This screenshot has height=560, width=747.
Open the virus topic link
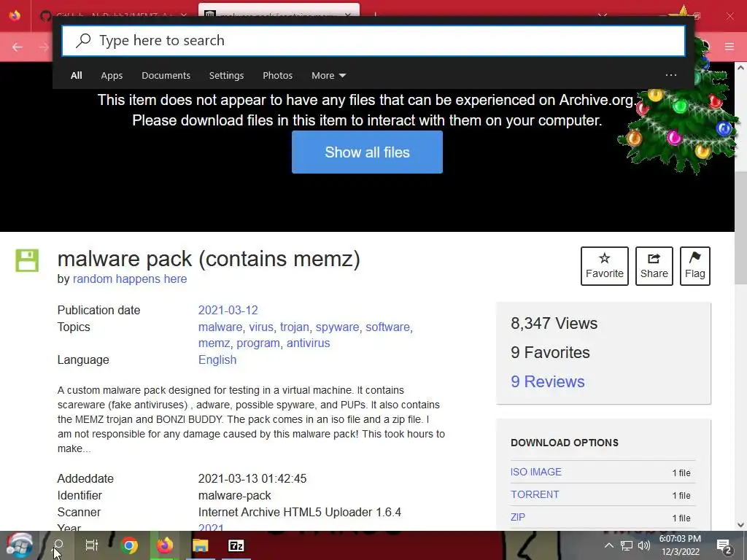click(261, 327)
